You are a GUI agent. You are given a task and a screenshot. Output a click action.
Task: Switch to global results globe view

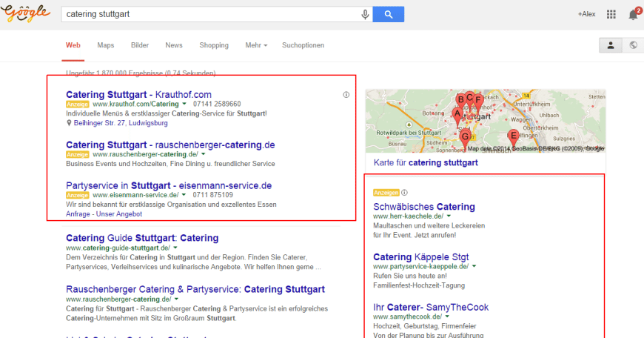(633, 45)
